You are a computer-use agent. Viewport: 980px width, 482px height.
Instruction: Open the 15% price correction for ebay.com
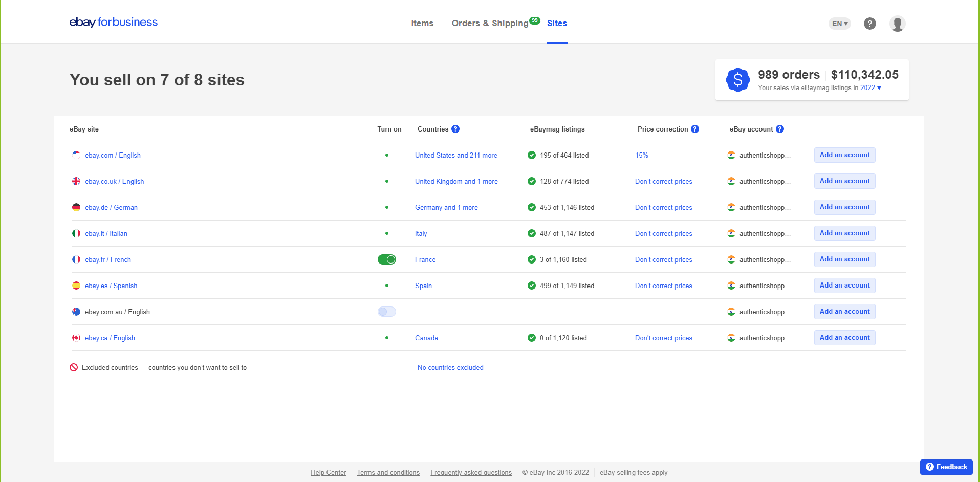click(642, 155)
